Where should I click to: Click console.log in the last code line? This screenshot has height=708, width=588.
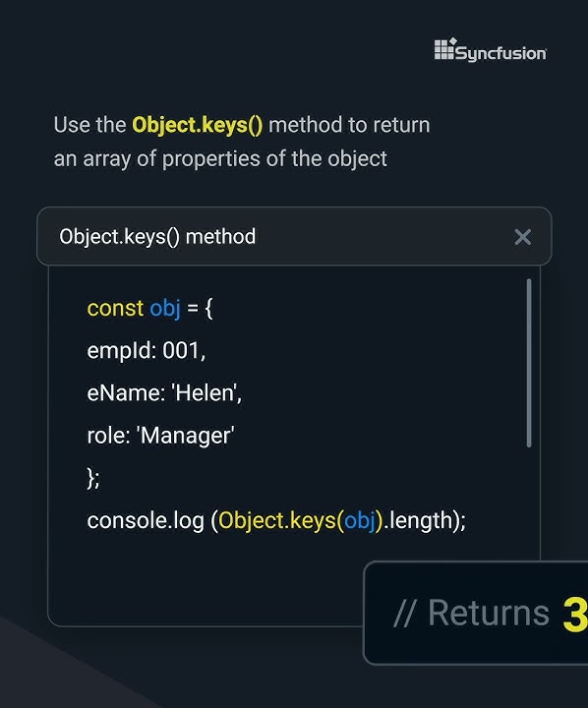coord(146,520)
